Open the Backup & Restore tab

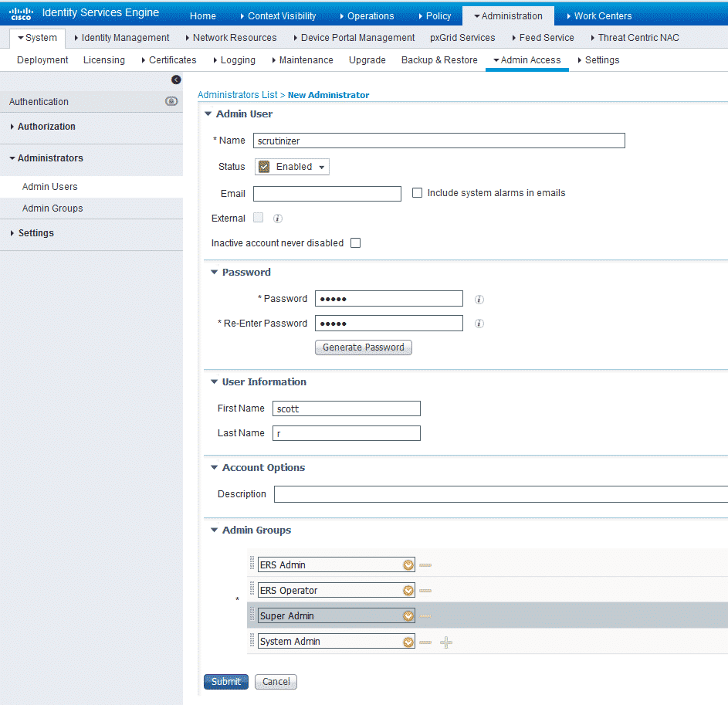439,60
